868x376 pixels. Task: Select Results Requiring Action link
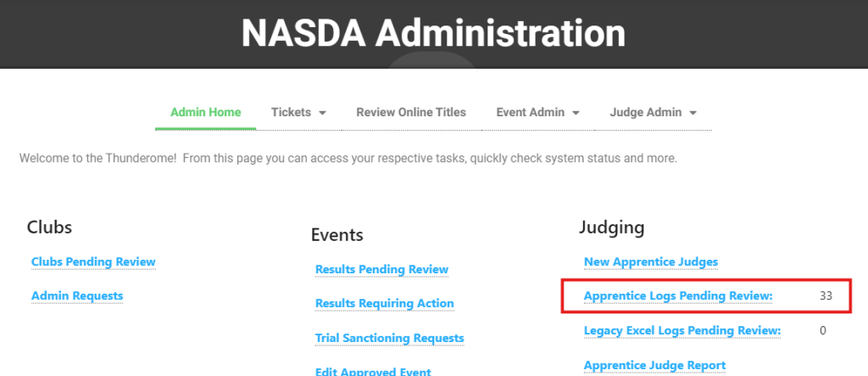pyautogui.click(x=385, y=303)
